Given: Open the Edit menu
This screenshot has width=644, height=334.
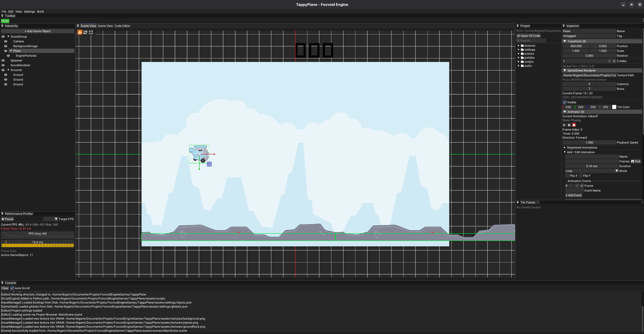Looking at the screenshot, I should pos(11,11).
